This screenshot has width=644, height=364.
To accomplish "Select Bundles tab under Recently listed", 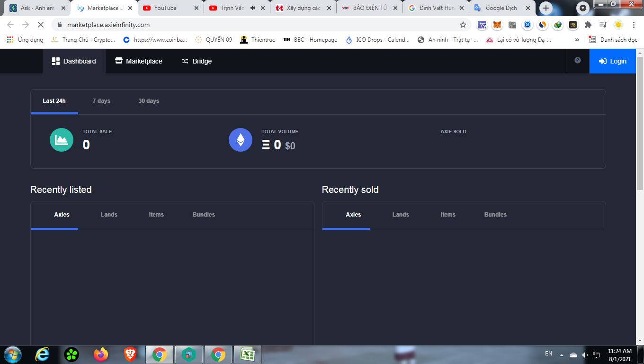I will click(204, 215).
